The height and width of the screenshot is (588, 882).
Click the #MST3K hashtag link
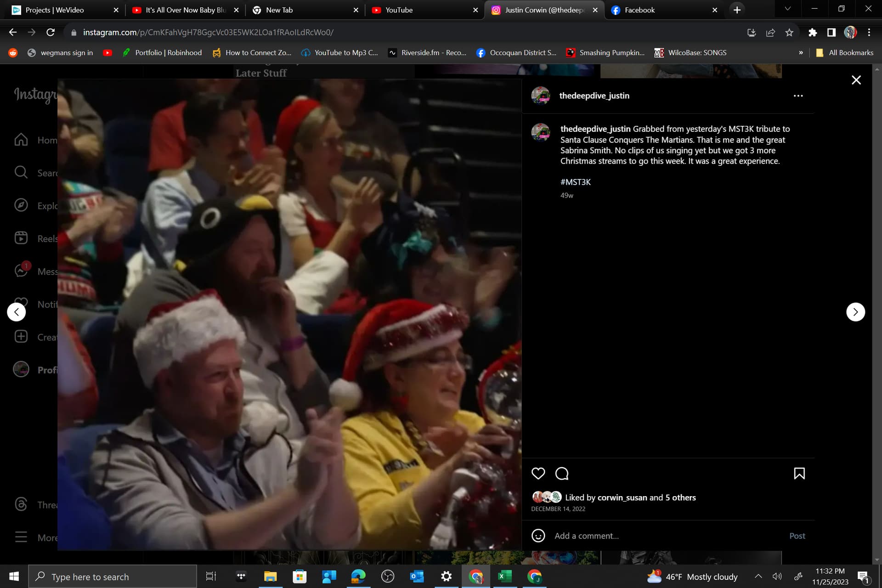(575, 182)
